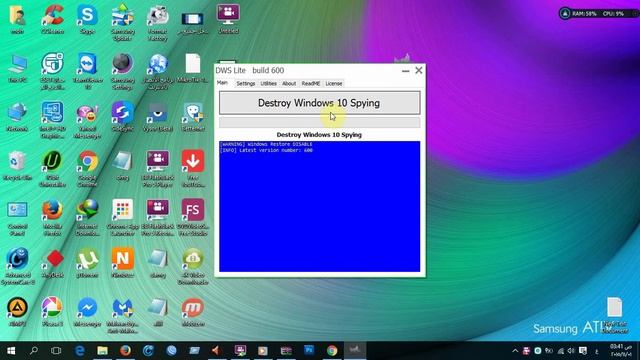This screenshot has width=640, height=360.
Task: Click the 'Windows Restore DISABLE' warning line
Action: pos(266,144)
